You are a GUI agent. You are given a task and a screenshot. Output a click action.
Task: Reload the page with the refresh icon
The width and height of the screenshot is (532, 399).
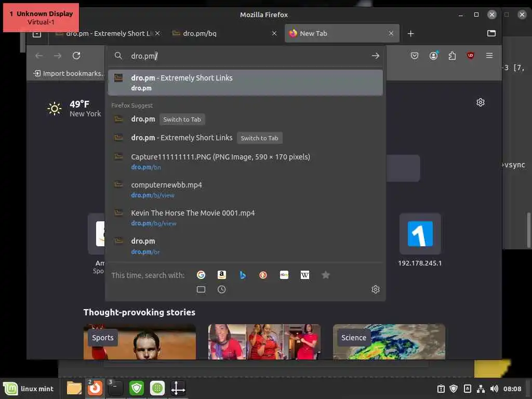(76, 56)
